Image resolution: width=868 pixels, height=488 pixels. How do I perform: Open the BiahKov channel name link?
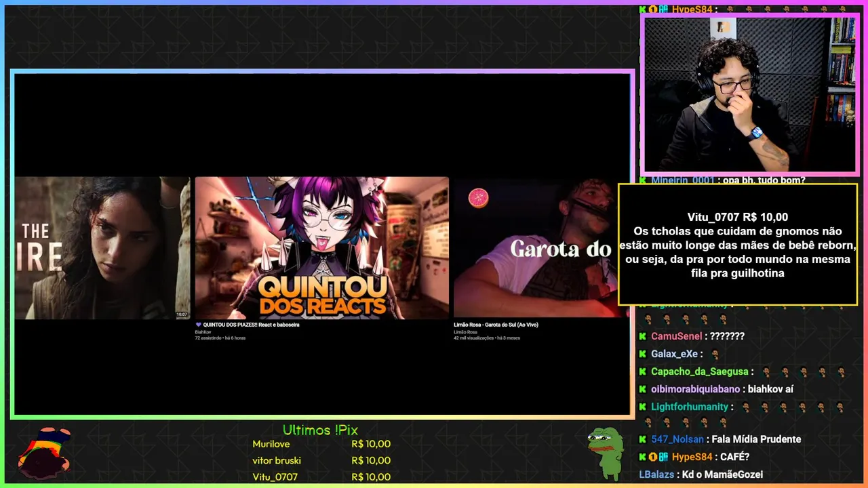[x=203, y=332]
